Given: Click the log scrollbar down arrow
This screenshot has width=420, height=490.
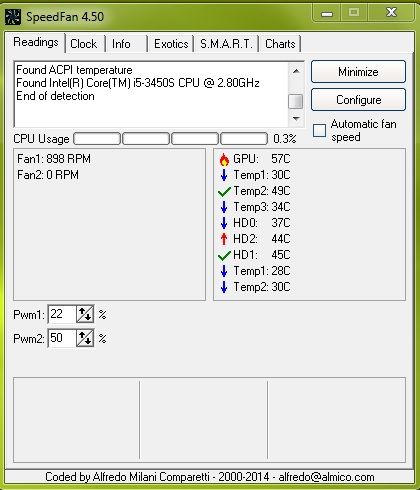Looking at the screenshot, I should point(296,118).
